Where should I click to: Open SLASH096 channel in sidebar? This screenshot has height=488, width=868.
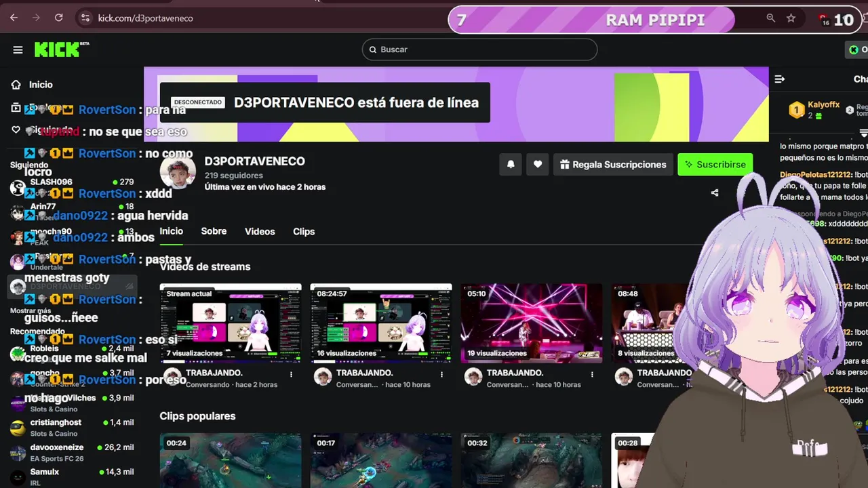(72, 186)
